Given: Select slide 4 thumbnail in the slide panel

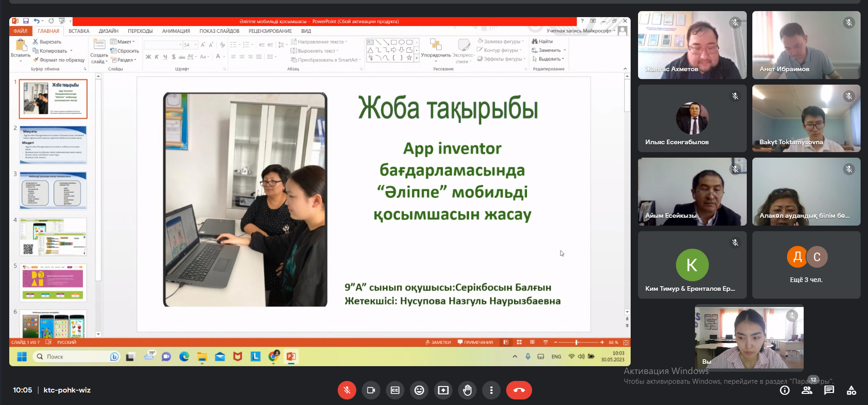Looking at the screenshot, I should click(53, 237).
